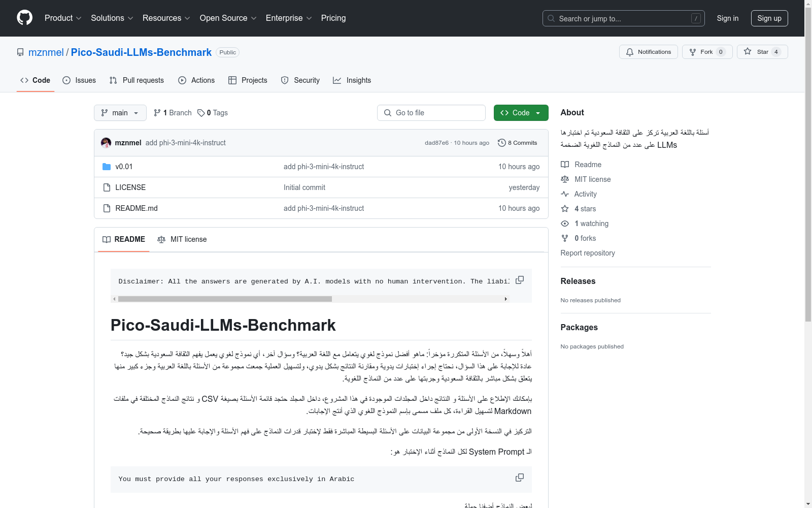
Task: Click the disclaimer scrollbar right arrow
Action: pyautogui.click(x=505, y=299)
